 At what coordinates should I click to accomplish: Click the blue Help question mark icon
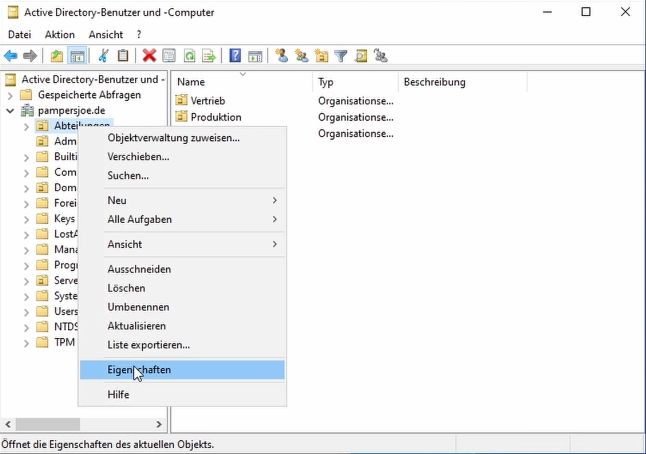coord(235,56)
